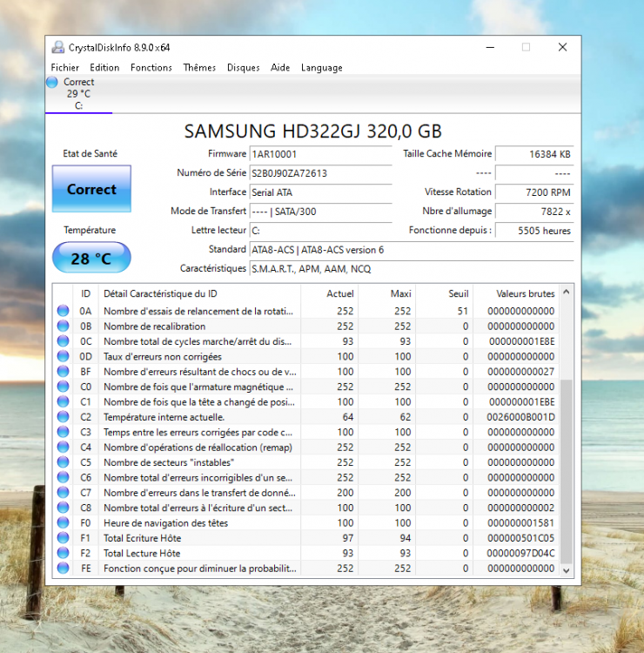Click the status icon of row C3
644x653 pixels.
point(64,432)
